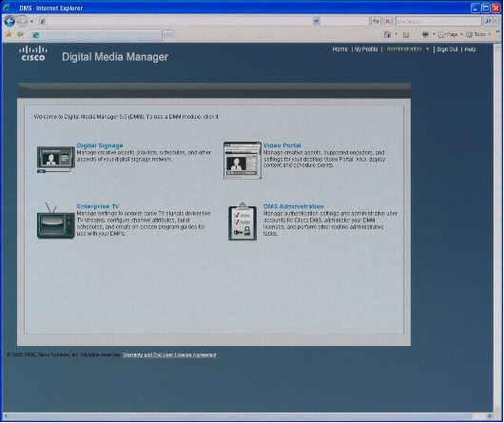Image resolution: width=504 pixels, height=423 pixels.
Task: Click the Add to Favorites icon
Action: 21,34
